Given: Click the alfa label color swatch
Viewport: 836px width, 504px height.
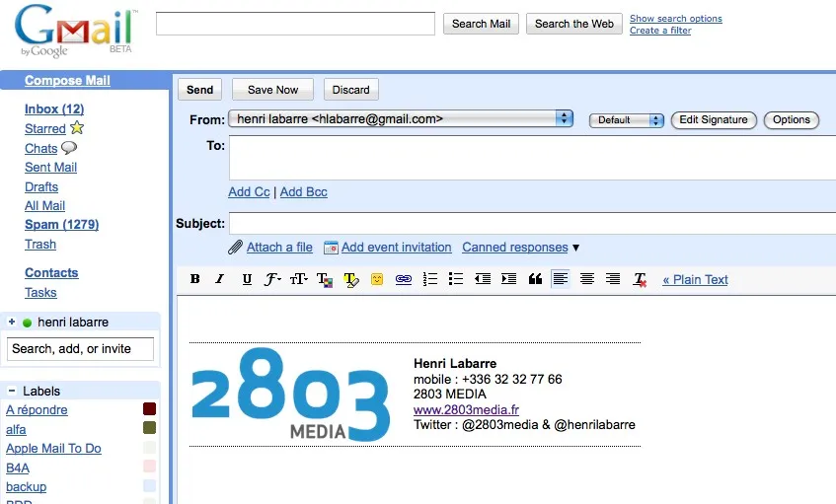Looking at the screenshot, I should pos(149,428).
